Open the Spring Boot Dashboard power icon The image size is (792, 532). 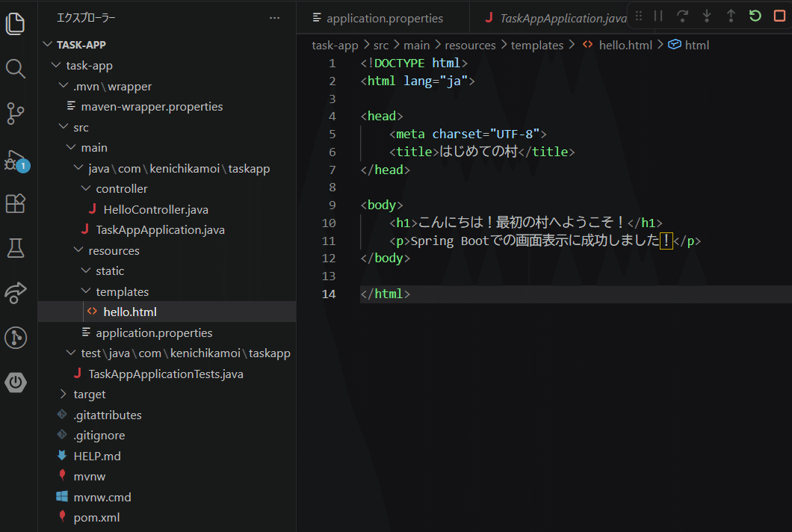pyautogui.click(x=16, y=383)
